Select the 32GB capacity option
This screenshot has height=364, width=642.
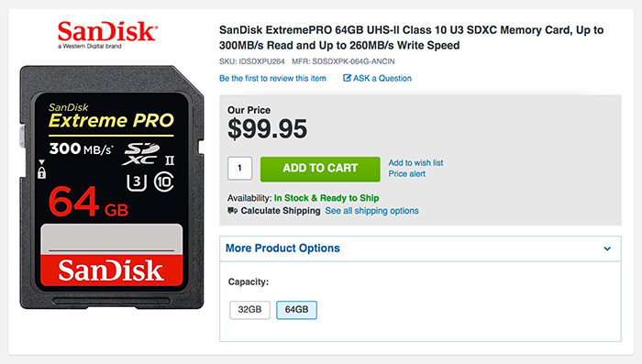249,310
